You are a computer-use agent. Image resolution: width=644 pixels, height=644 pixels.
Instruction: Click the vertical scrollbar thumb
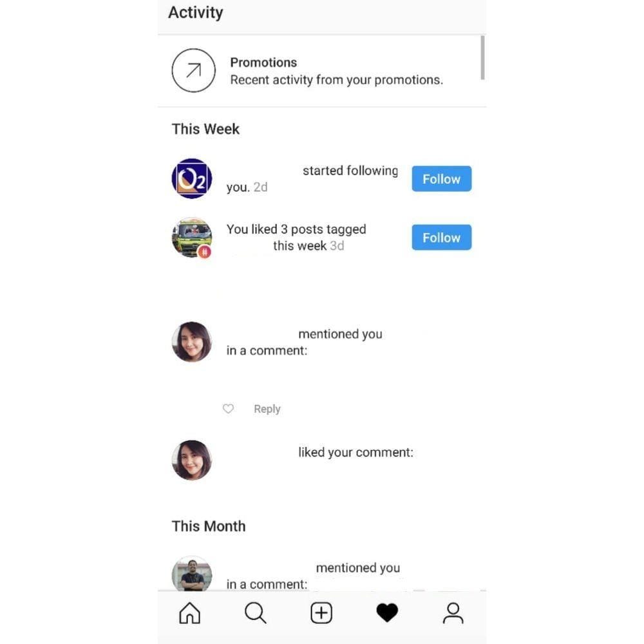tap(482, 57)
